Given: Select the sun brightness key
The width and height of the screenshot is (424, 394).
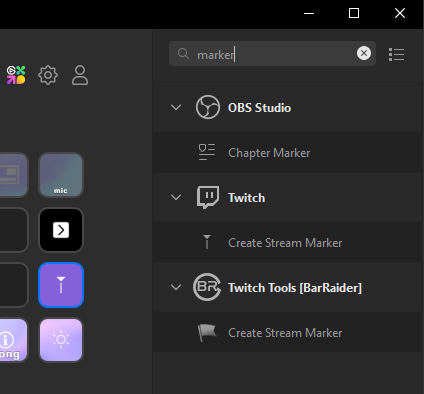Looking at the screenshot, I should click(x=61, y=340).
